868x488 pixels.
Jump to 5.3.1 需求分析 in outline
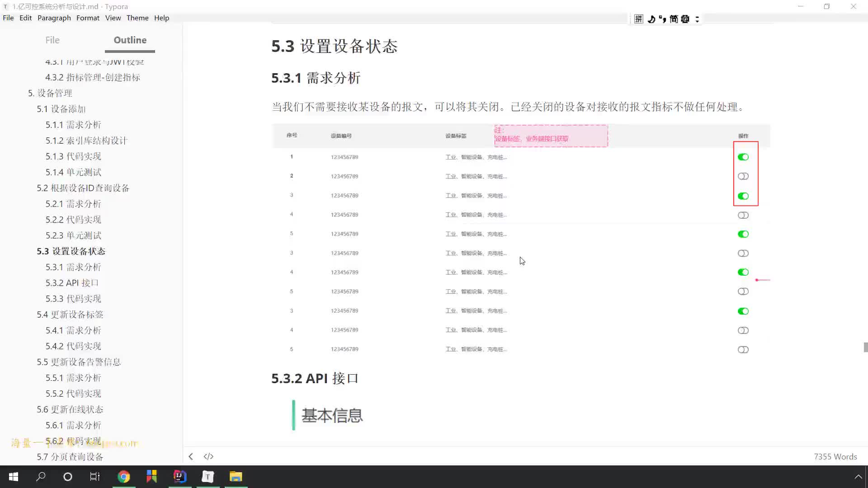tap(73, 267)
